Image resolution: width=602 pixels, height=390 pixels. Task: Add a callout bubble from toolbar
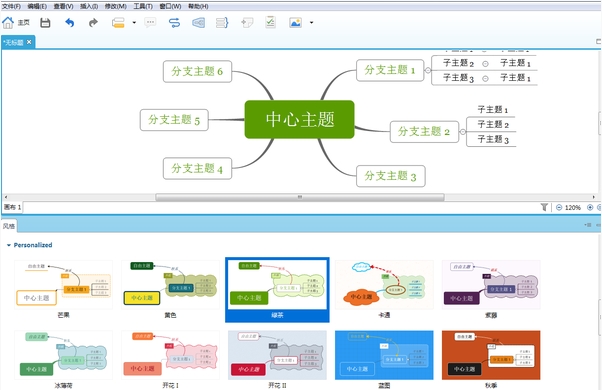150,23
